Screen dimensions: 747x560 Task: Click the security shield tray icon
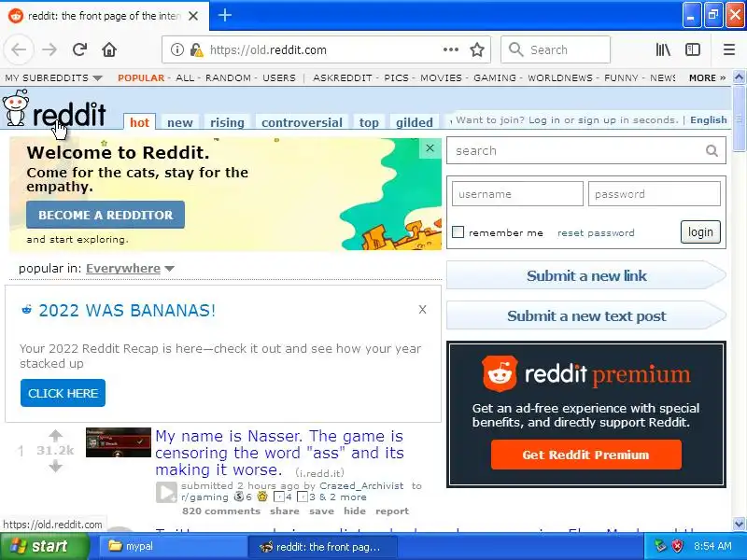(x=677, y=546)
